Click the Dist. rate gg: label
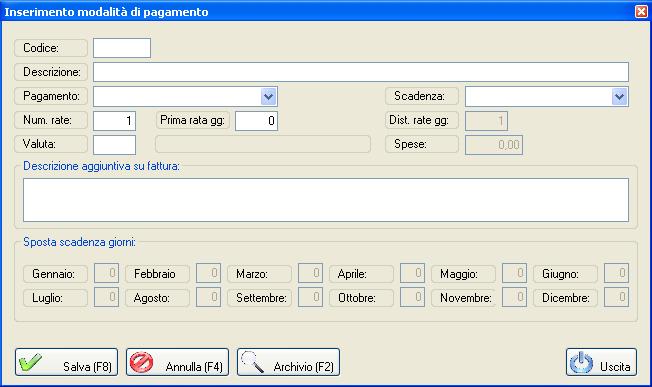The image size is (652, 387). [x=419, y=121]
